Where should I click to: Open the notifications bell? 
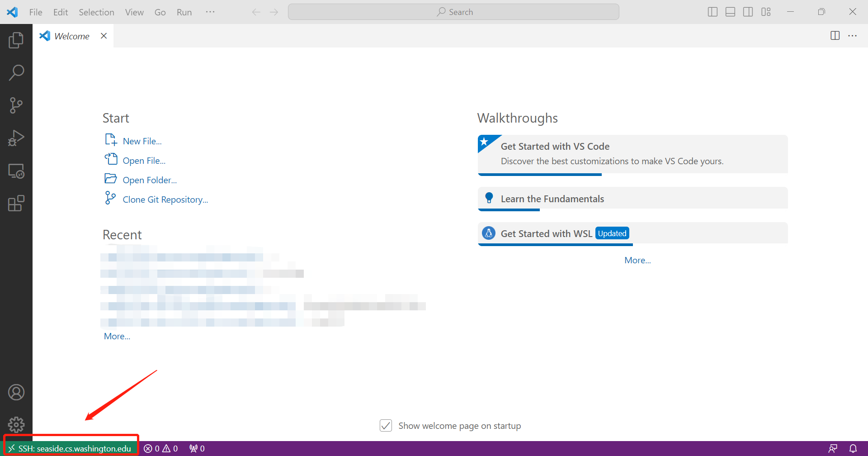pos(853,448)
